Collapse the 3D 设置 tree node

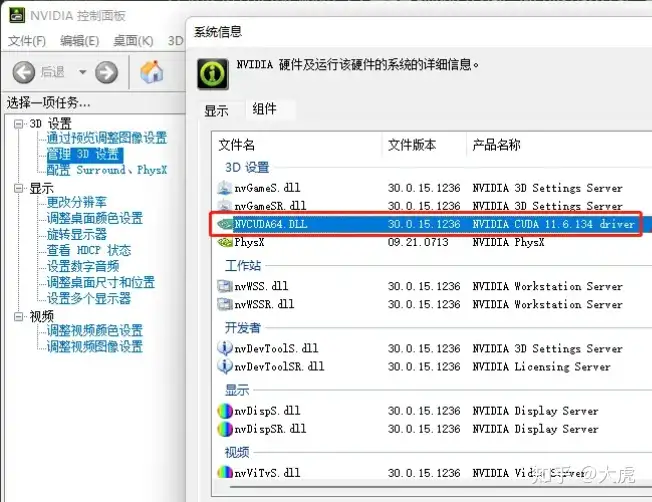(x=18, y=124)
